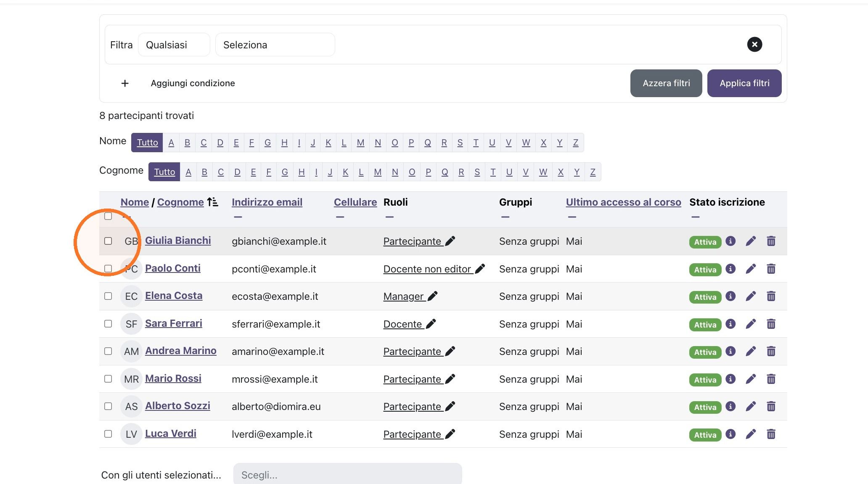Filter Cognome by letter B
868x484 pixels.
point(204,172)
